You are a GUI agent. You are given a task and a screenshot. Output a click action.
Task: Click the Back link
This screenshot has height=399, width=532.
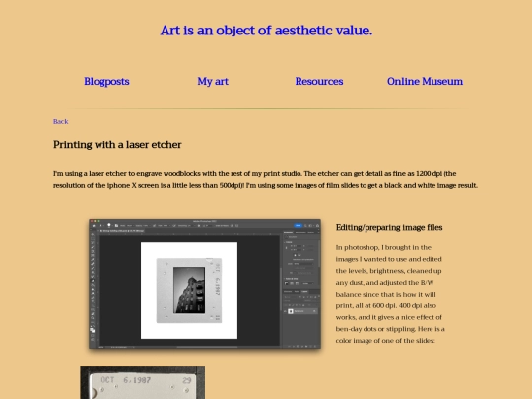click(x=61, y=121)
